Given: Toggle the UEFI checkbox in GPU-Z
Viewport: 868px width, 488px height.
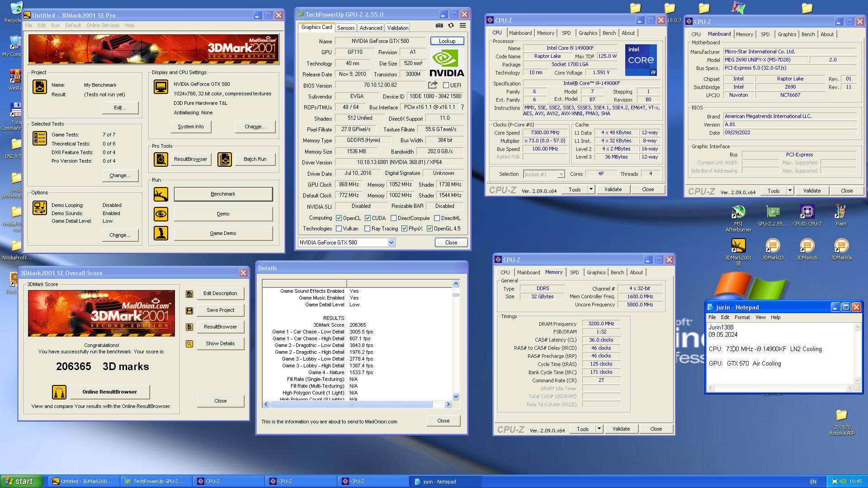Looking at the screenshot, I should [446, 85].
